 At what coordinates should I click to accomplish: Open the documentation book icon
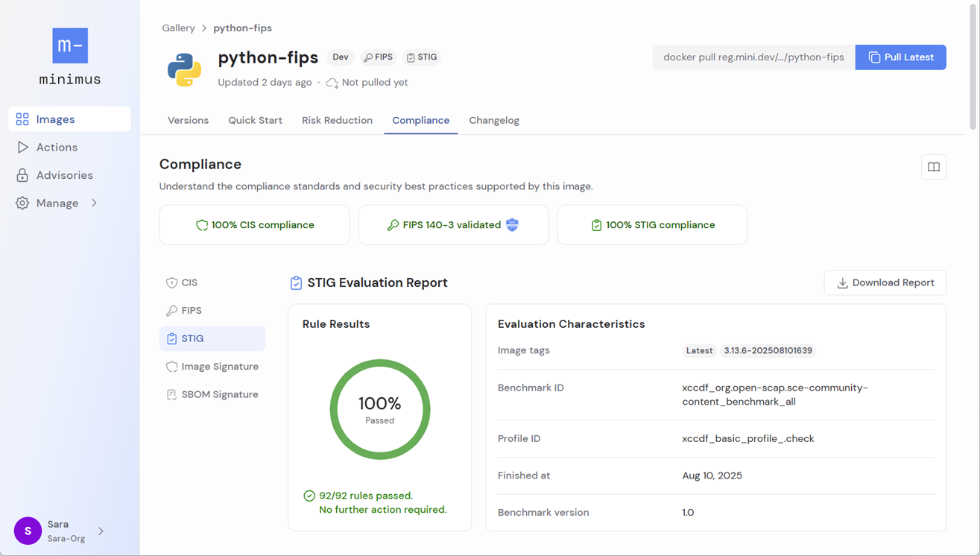[x=934, y=168]
